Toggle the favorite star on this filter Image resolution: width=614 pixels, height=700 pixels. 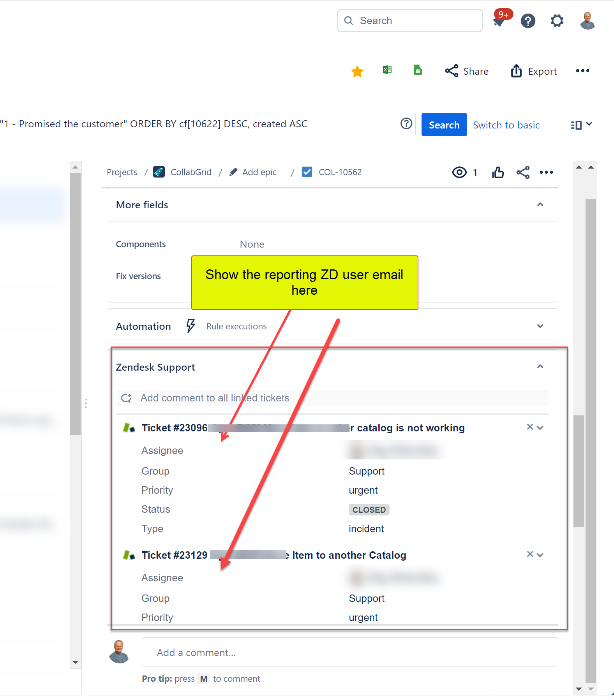357,71
